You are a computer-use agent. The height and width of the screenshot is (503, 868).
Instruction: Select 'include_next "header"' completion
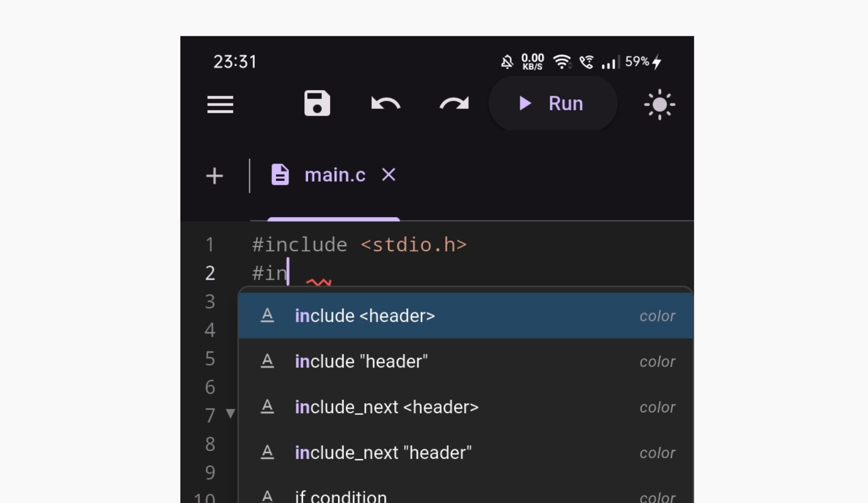tap(383, 453)
